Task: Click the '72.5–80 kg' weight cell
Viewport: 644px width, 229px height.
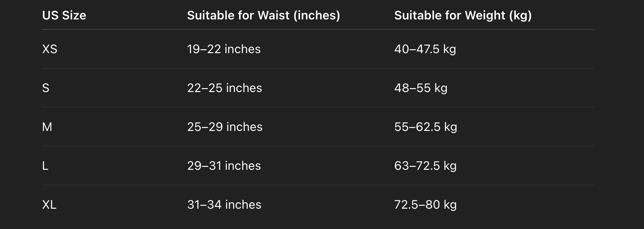Action: tap(425, 205)
